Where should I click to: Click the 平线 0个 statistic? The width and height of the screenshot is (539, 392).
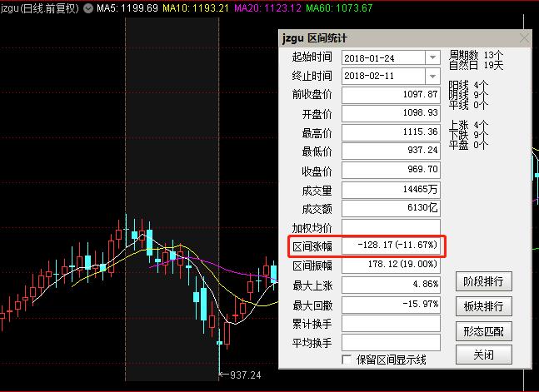468,105
